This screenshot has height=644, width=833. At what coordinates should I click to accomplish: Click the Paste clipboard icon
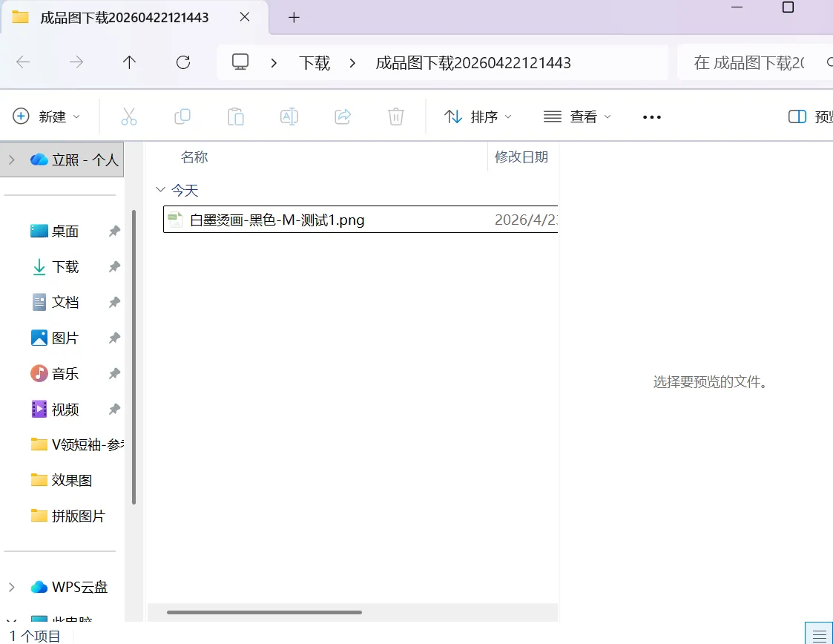236,116
